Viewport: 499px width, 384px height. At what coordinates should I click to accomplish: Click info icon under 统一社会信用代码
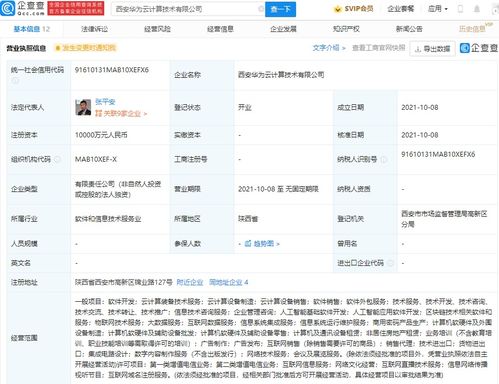pos(15,81)
